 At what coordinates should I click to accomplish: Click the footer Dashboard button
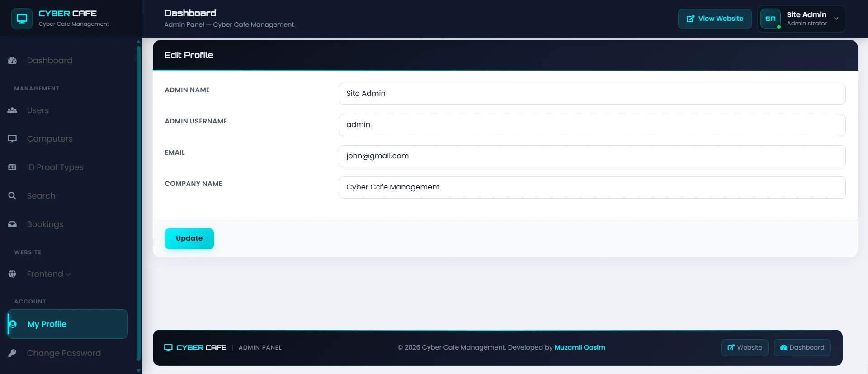coord(802,348)
